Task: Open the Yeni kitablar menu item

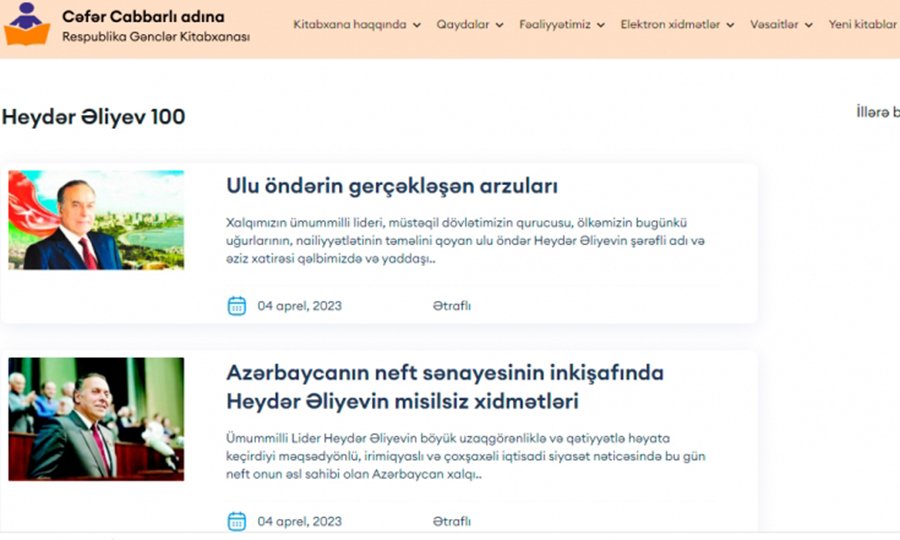Action: 862,25
